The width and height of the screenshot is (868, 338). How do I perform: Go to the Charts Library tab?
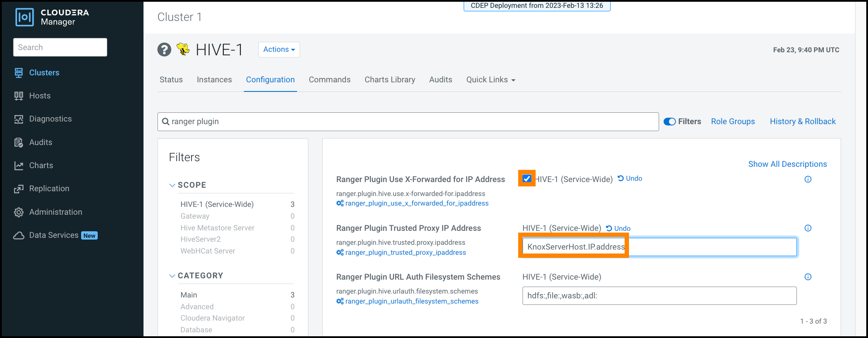[390, 80]
